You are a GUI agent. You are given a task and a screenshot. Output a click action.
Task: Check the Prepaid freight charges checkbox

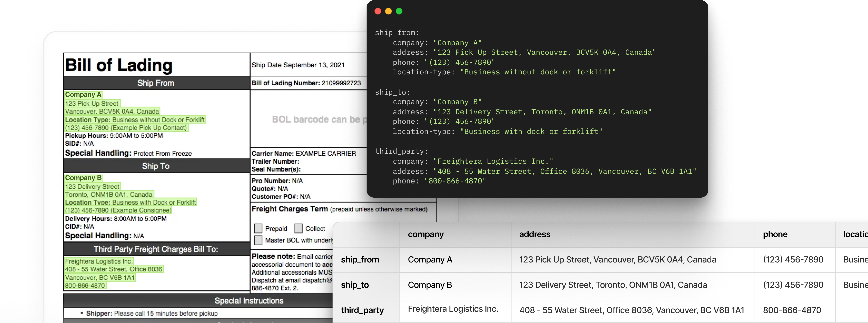pyautogui.click(x=258, y=229)
